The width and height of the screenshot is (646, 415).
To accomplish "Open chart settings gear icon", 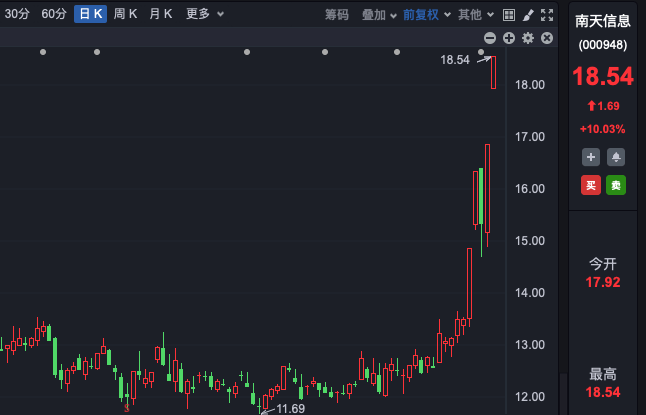I will 528,38.
